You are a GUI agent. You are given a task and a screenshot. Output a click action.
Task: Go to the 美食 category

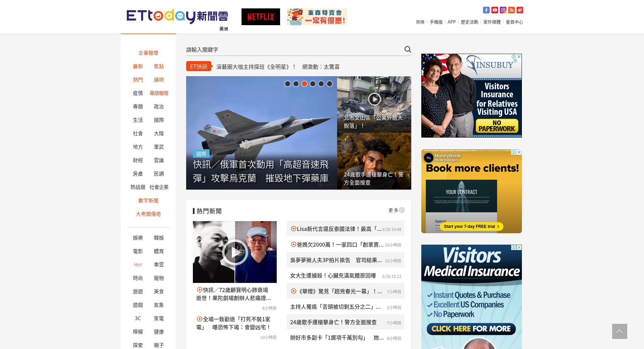pyautogui.click(x=159, y=292)
